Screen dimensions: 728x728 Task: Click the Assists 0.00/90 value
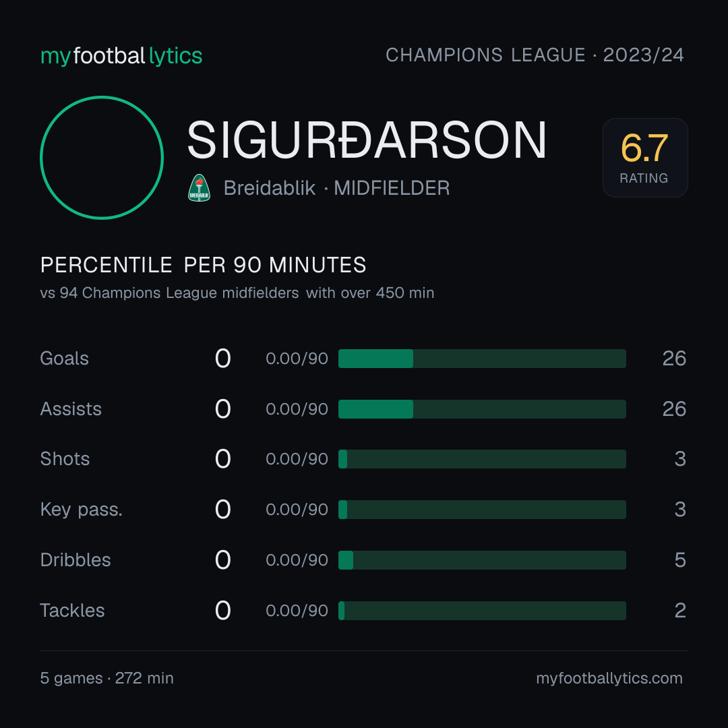pyautogui.click(x=297, y=409)
